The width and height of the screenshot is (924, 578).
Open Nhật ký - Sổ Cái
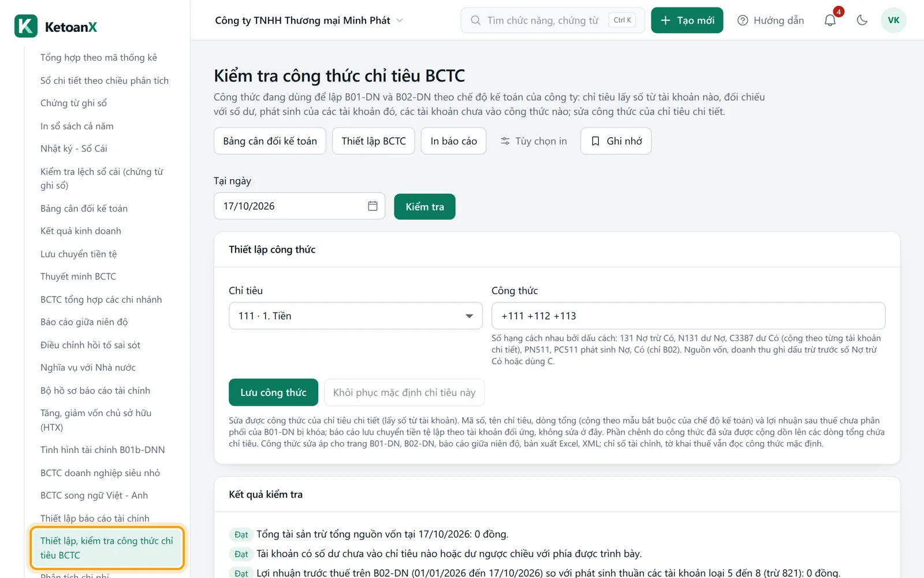74,149
